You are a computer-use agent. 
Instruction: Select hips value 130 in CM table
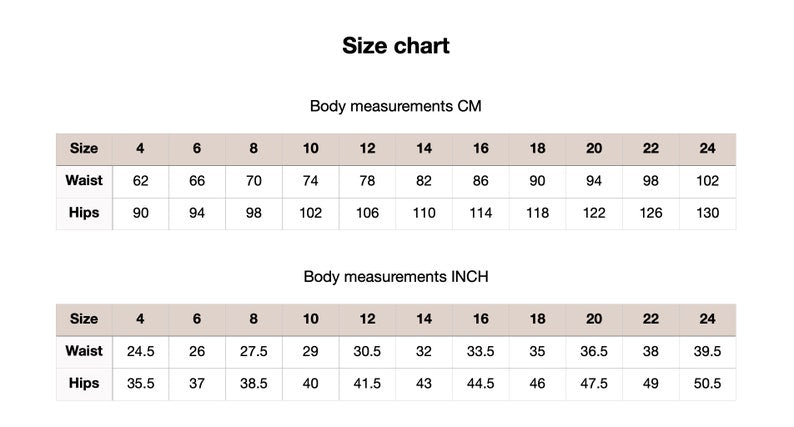(707, 213)
